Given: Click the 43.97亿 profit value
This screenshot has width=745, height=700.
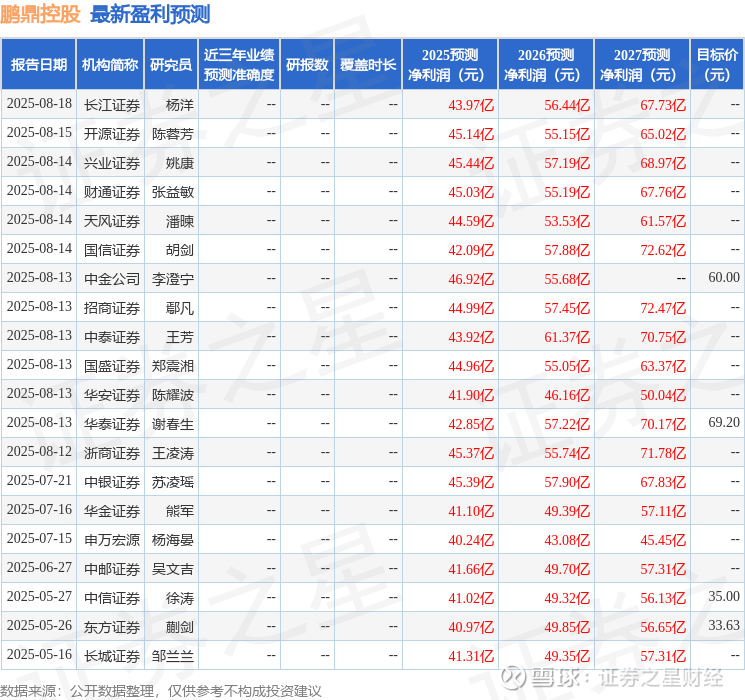Looking at the screenshot, I should click(471, 105).
